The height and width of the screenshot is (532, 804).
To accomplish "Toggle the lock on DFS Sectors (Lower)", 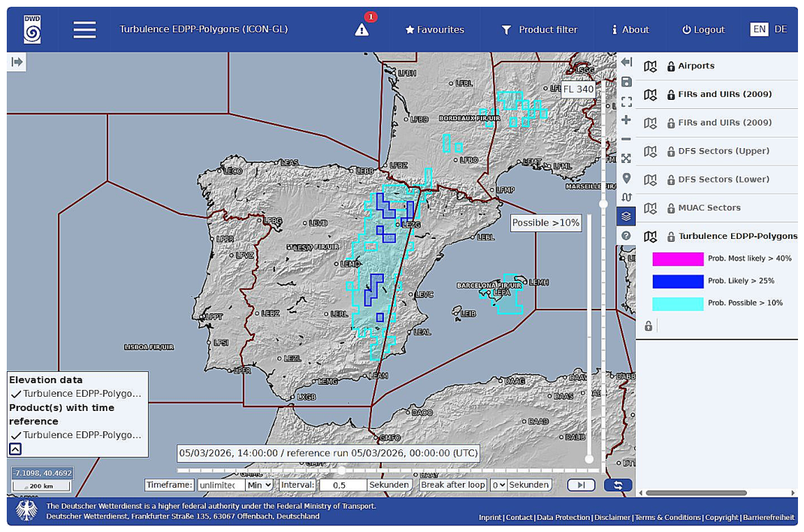I will 671,180.
